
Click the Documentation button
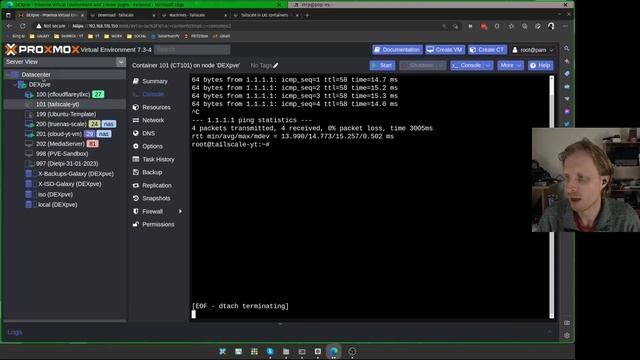[397, 50]
